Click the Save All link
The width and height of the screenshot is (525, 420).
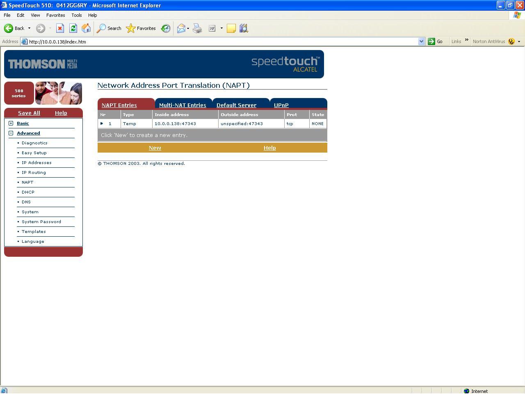pyautogui.click(x=29, y=113)
